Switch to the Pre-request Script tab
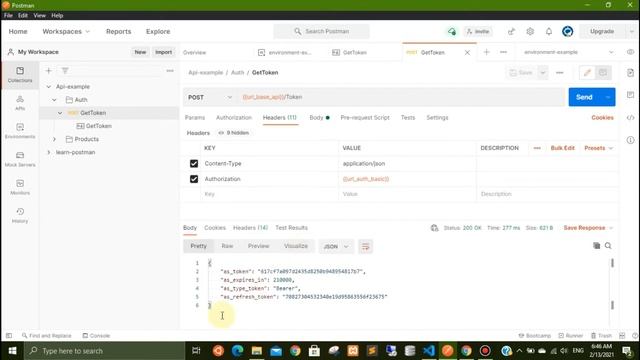Viewport: 640px width, 360px height. pyautogui.click(x=365, y=118)
